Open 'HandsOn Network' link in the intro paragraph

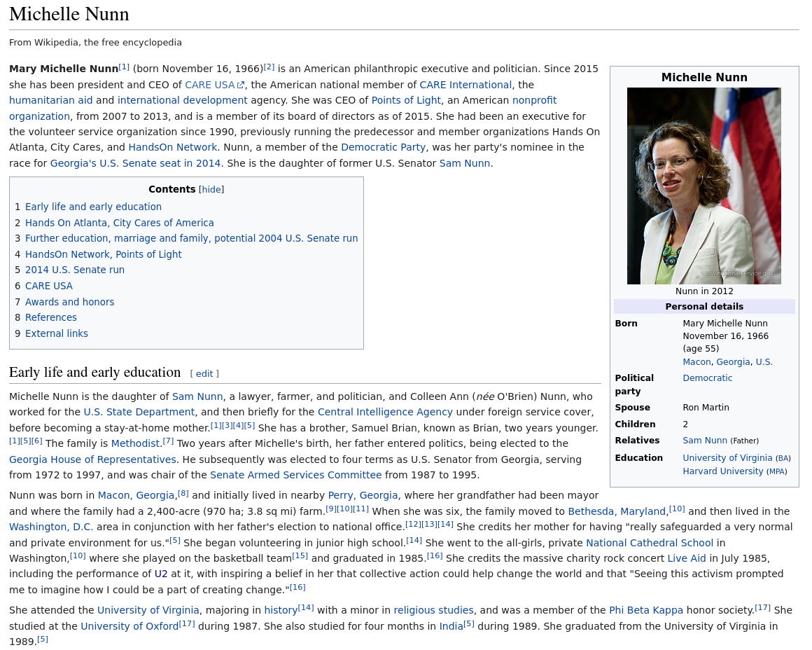pyautogui.click(x=172, y=148)
